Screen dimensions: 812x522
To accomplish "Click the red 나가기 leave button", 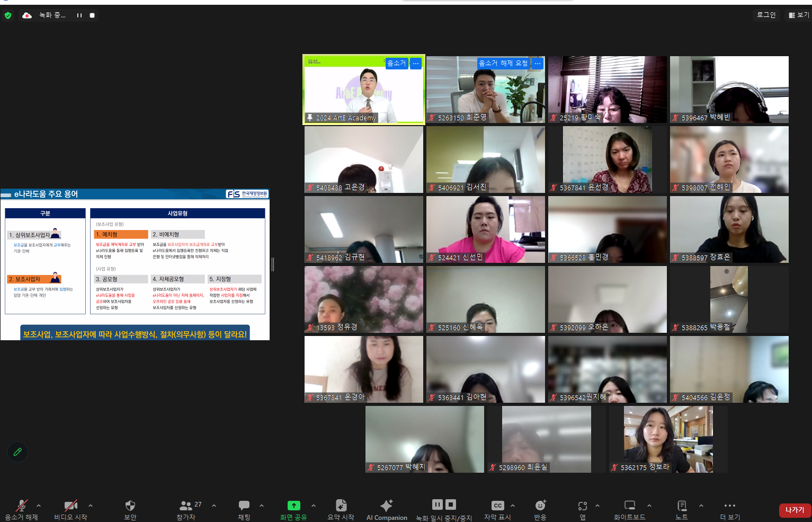I will 795,510.
